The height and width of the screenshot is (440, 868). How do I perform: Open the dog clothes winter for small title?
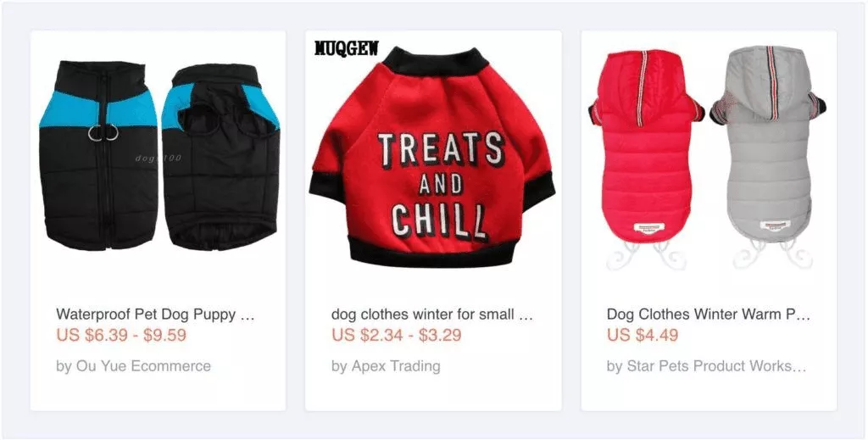click(431, 315)
